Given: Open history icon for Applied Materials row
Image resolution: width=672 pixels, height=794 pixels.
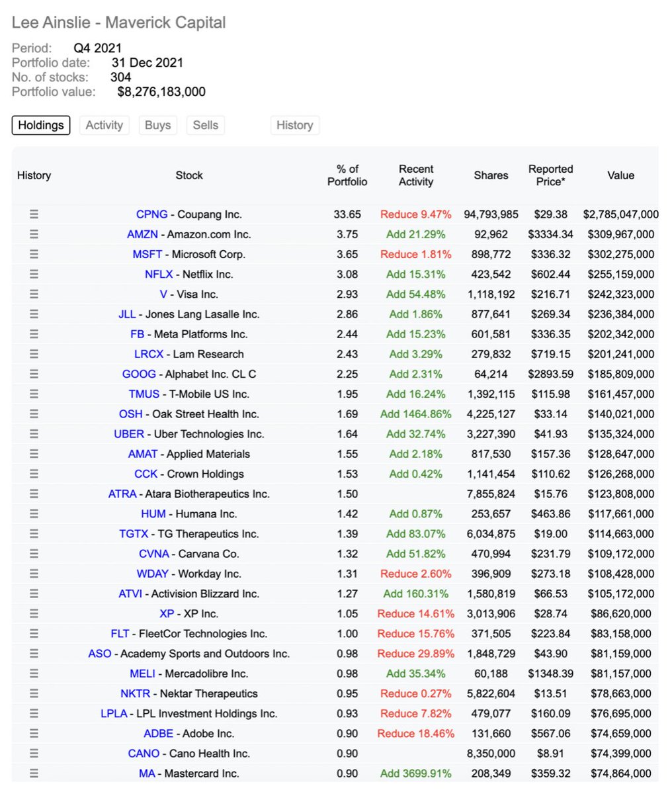Looking at the screenshot, I should [x=34, y=454].
